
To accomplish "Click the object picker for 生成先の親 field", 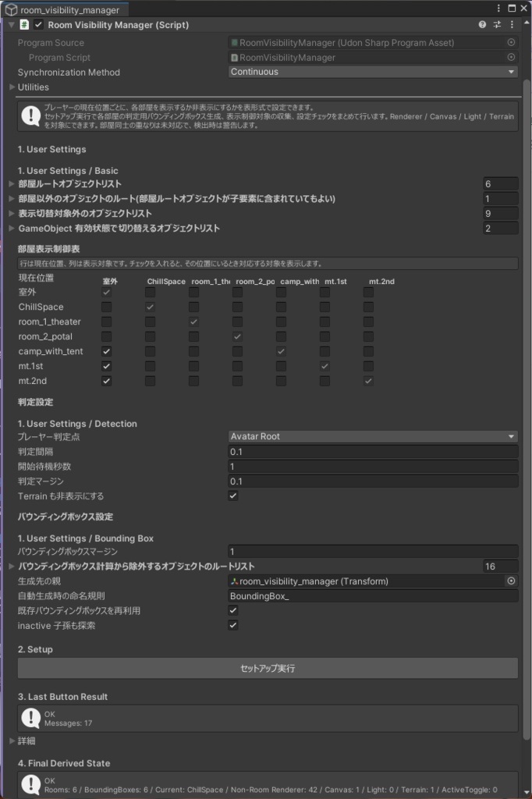I will tap(512, 581).
